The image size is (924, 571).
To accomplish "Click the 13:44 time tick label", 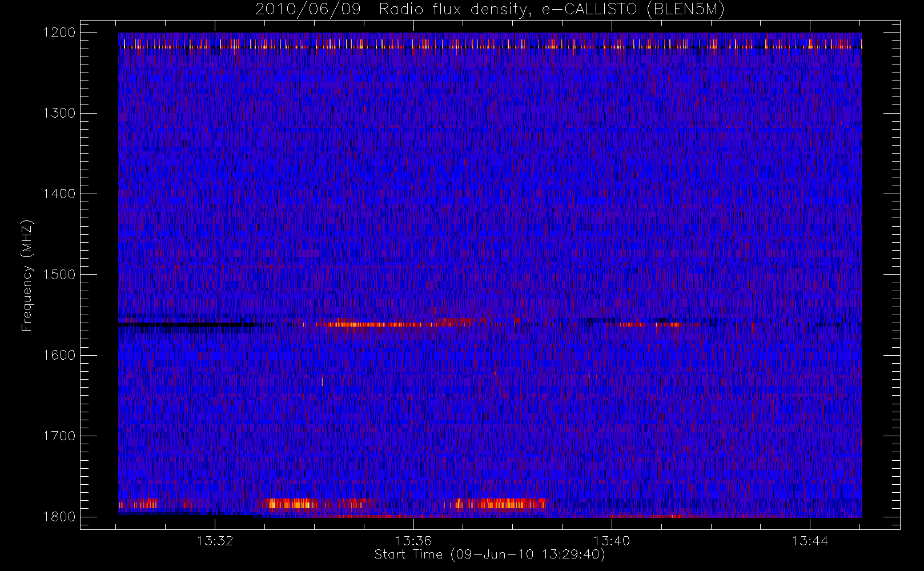I will click(x=810, y=541).
